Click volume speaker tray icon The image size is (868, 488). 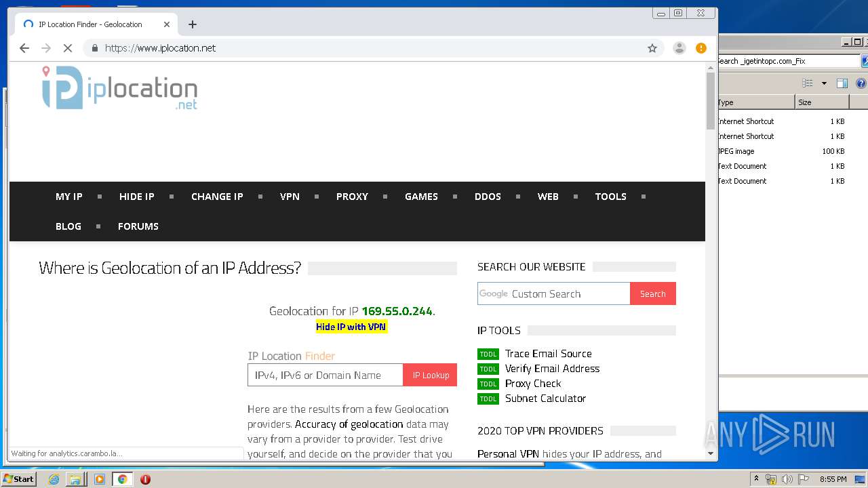pyautogui.click(x=787, y=479)
